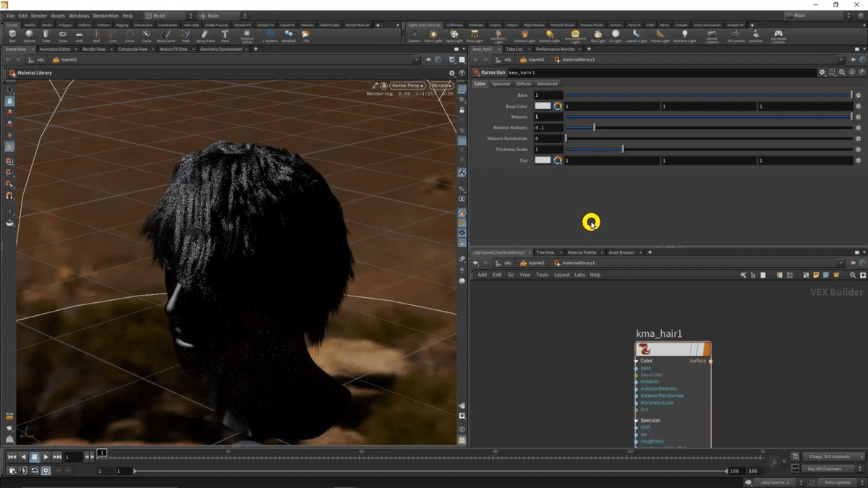Switch to the Specular parameter tab
Screen dimensions: 868x488
point(501,84)
